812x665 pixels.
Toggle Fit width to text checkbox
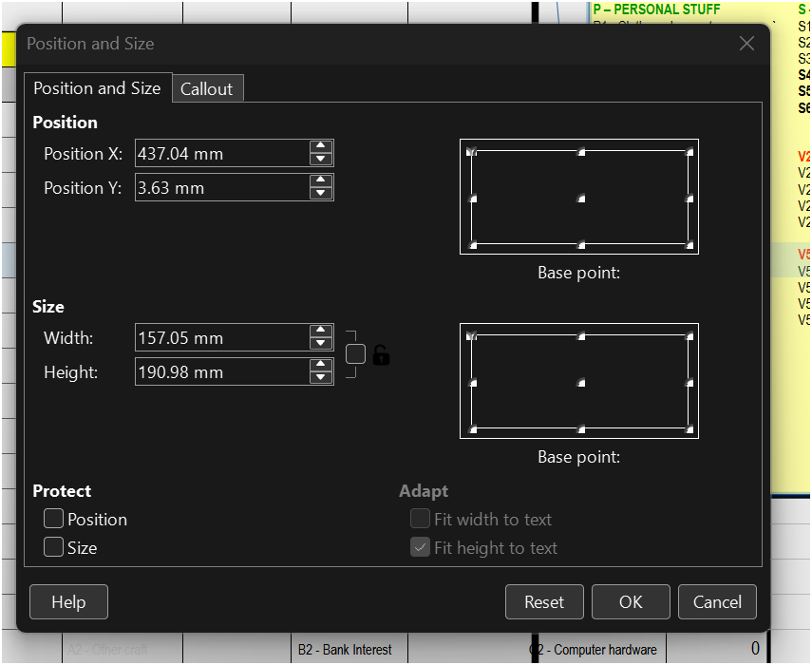pos(420,519)
